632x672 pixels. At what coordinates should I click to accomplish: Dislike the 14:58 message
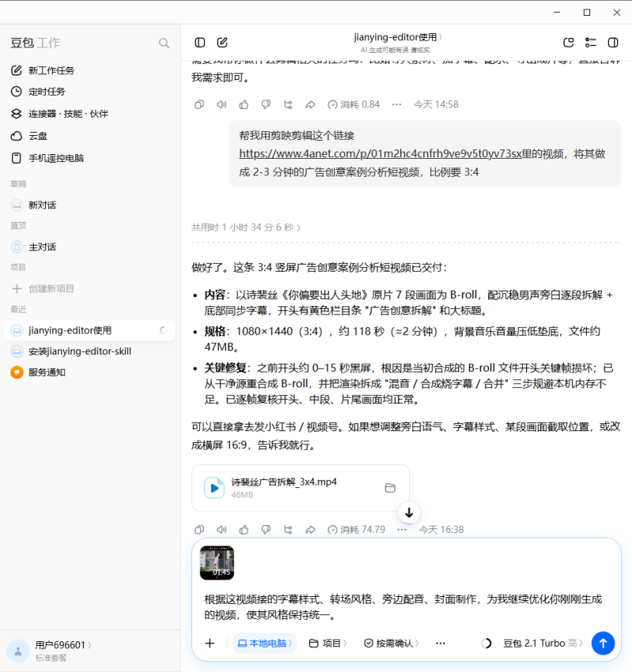pos(266,104)
